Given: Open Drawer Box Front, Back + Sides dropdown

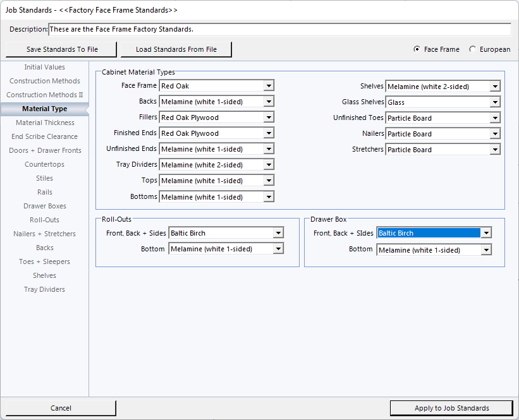Looking at the screenshot, I should click(x=485, y=233).
